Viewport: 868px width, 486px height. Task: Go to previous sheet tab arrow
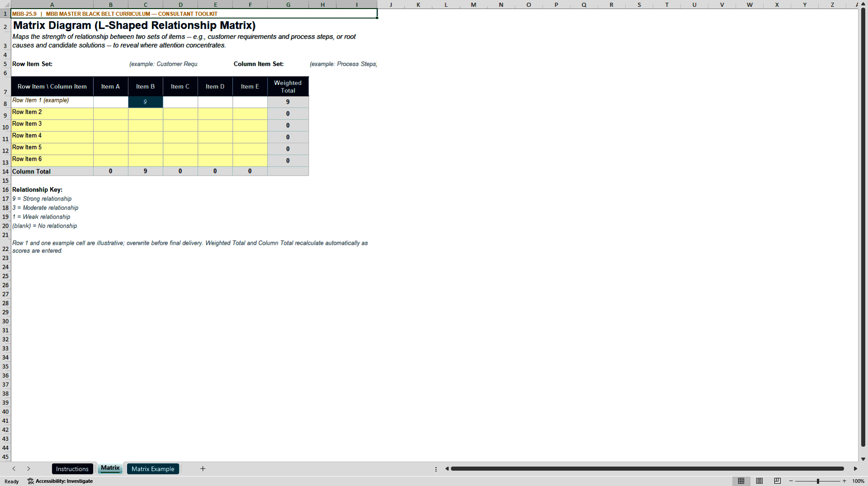point(14,469)
